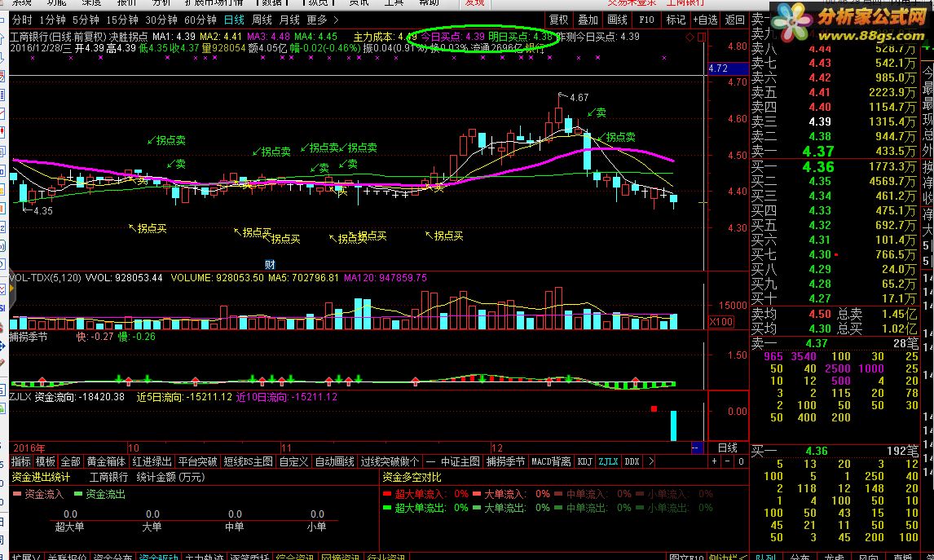
Task: Select the MACD背离 indicator tab
Action: coord(551,461)
